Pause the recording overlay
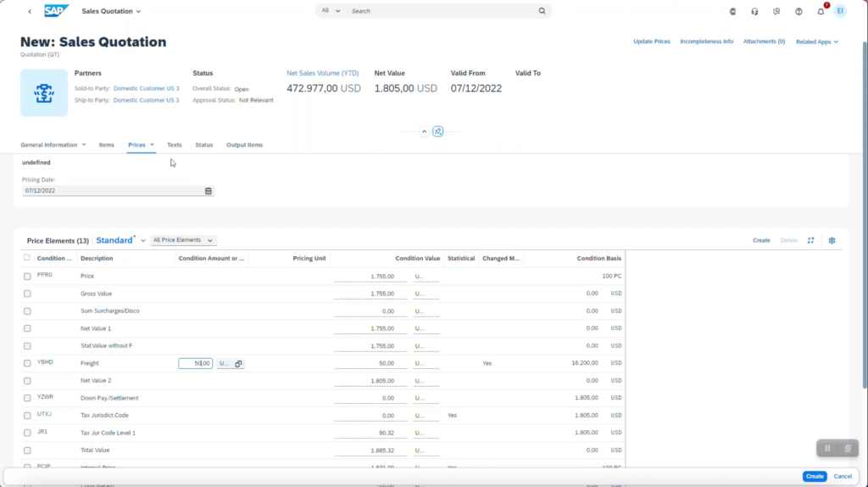This screenshot has width=868, height=487. pyautogui.click(x=827, y=448)
